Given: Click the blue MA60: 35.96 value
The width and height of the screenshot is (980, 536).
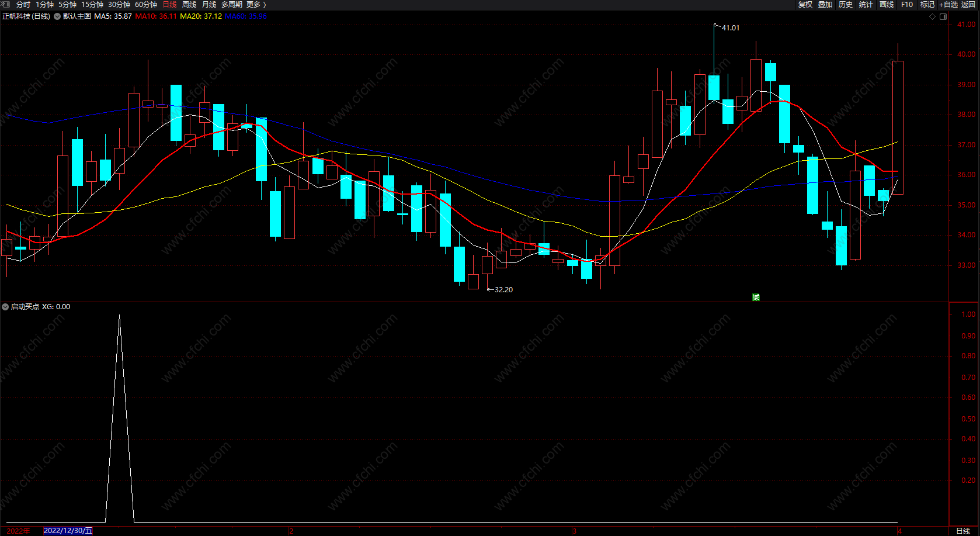Looking at the screenshot, I should click(x=246, y=16).
